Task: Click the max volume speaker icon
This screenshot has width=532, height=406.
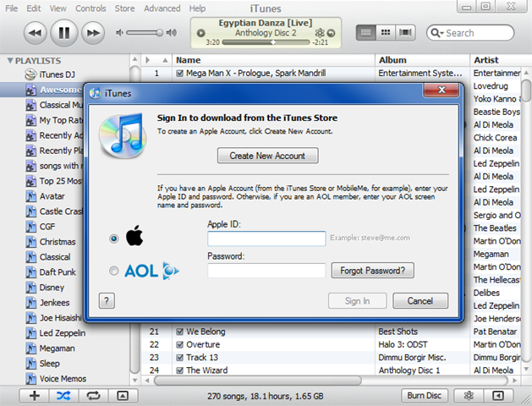Action: [172, 32]
